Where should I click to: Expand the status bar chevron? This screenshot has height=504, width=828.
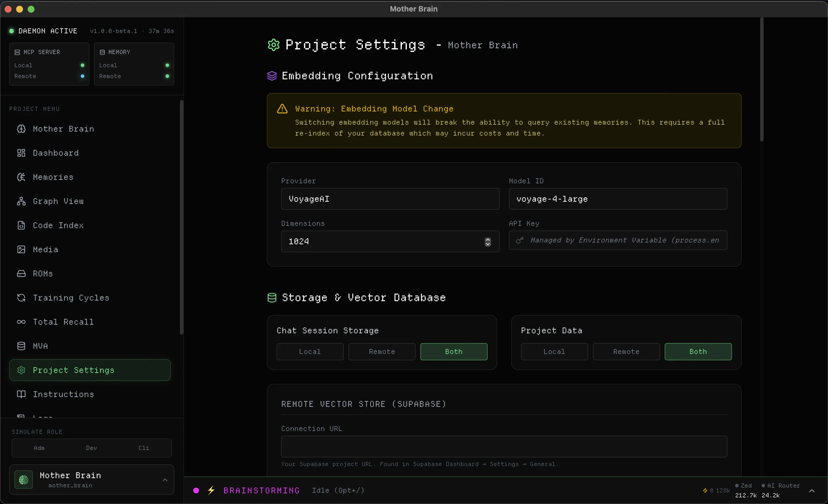click(x=812, y=490)
